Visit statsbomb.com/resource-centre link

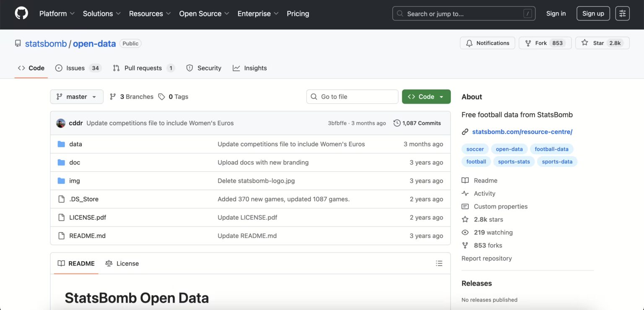tap(522, 131)
